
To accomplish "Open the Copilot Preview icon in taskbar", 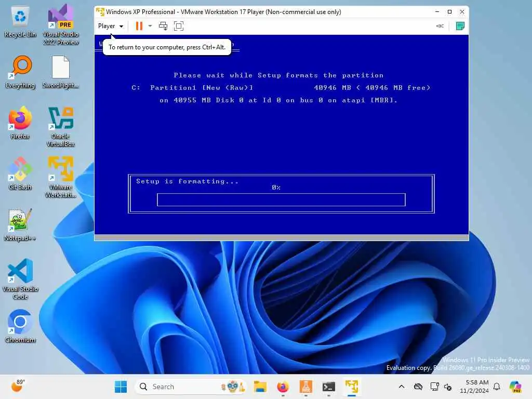I will coord(515,387).
